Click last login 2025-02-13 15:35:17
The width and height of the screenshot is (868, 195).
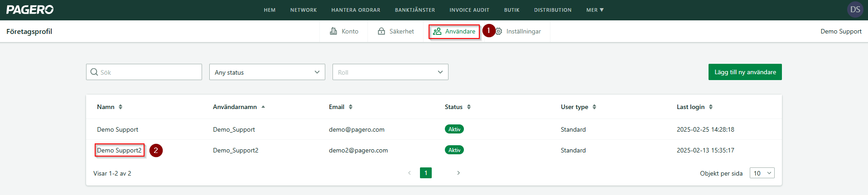pyautogui.click(x=705, y=150)
